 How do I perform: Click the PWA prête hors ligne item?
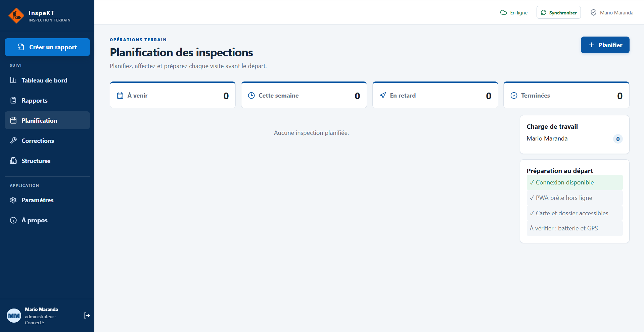574,198
